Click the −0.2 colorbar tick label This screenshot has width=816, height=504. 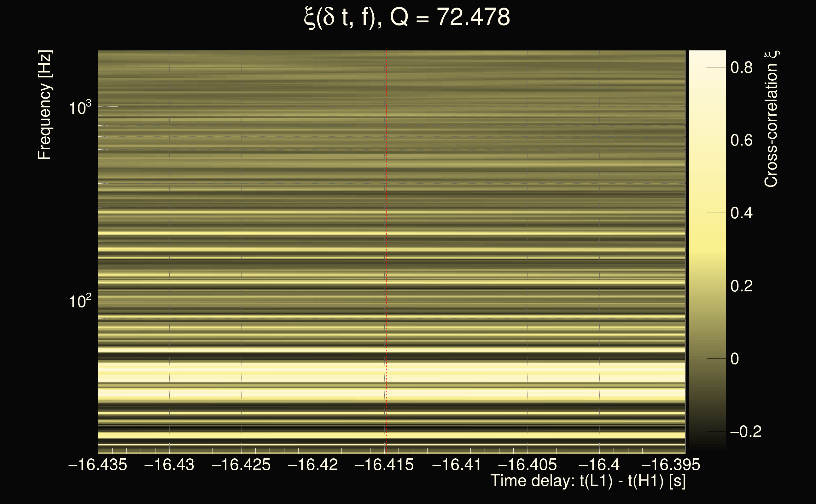tap(746, 432)
